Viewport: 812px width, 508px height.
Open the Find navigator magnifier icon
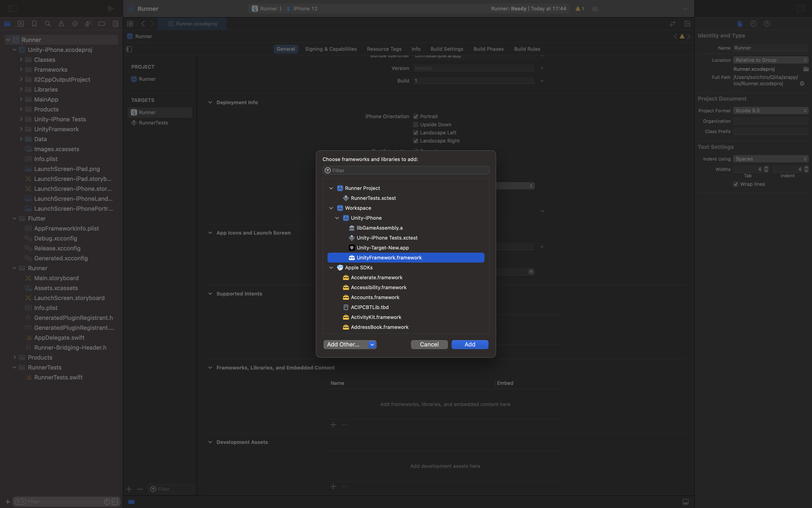48,24
